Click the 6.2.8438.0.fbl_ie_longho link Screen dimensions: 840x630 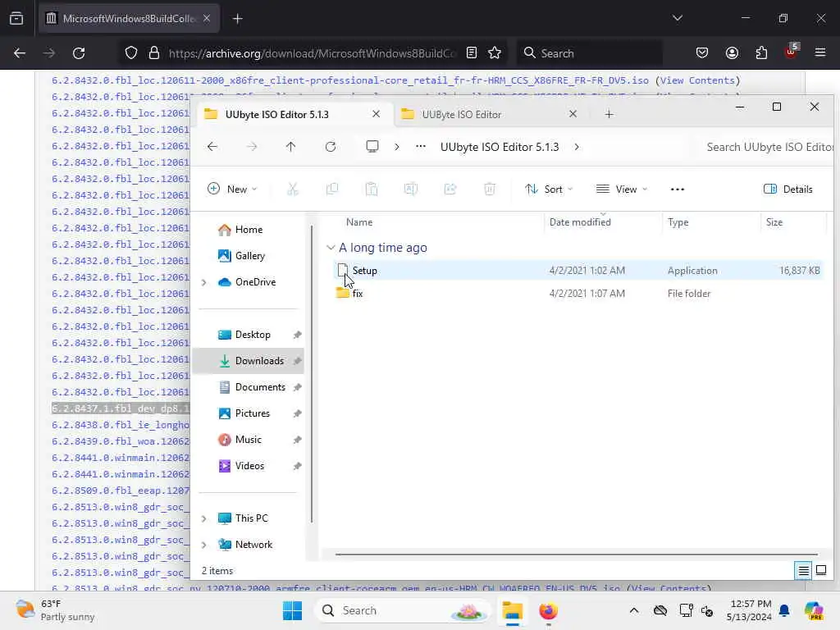[121, 425]
